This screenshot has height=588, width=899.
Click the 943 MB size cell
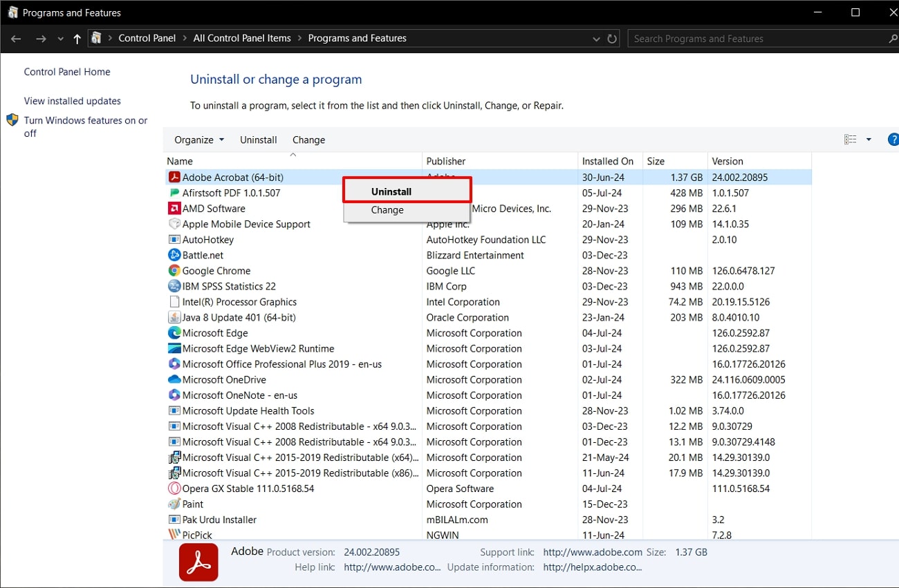tap(687, 287)
